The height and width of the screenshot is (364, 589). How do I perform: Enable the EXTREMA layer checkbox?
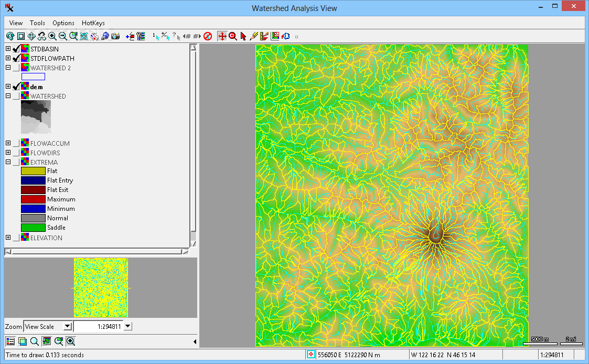point(16,162)
